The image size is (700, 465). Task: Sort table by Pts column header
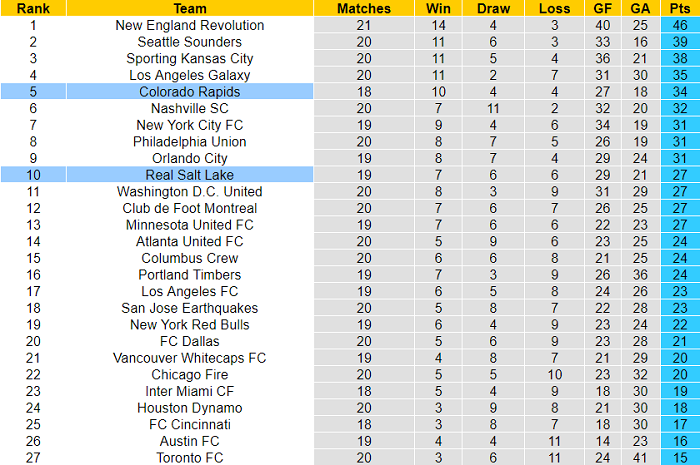point(680,8)
